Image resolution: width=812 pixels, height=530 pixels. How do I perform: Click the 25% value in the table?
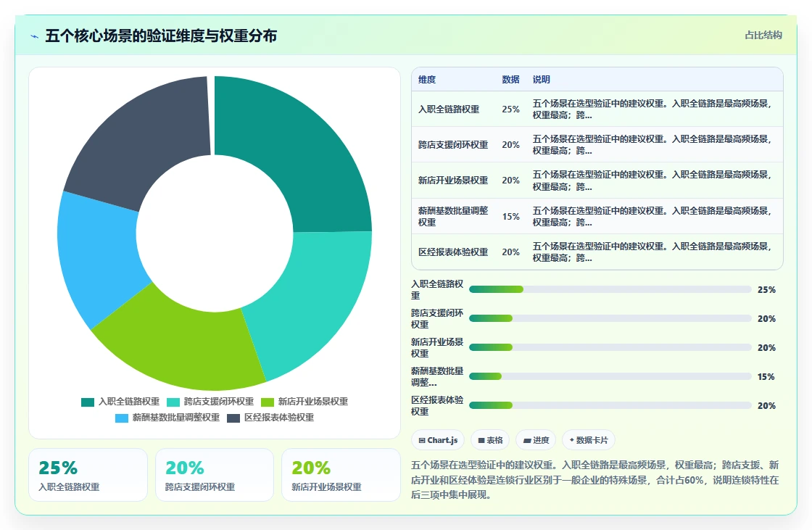tap(510, 109)
